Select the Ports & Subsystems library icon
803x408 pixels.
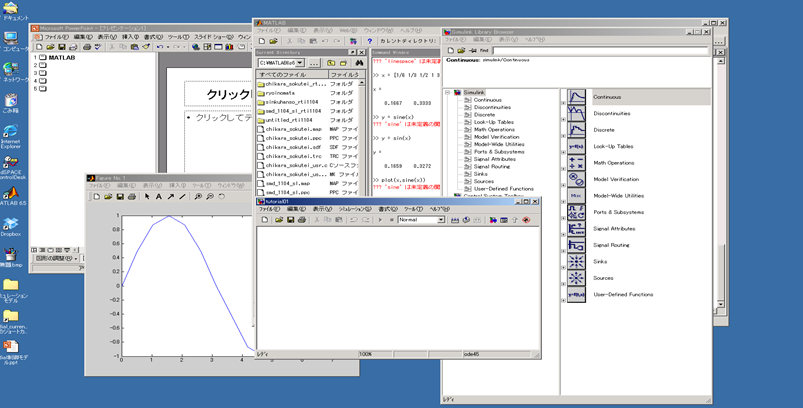tap(577, 212)
